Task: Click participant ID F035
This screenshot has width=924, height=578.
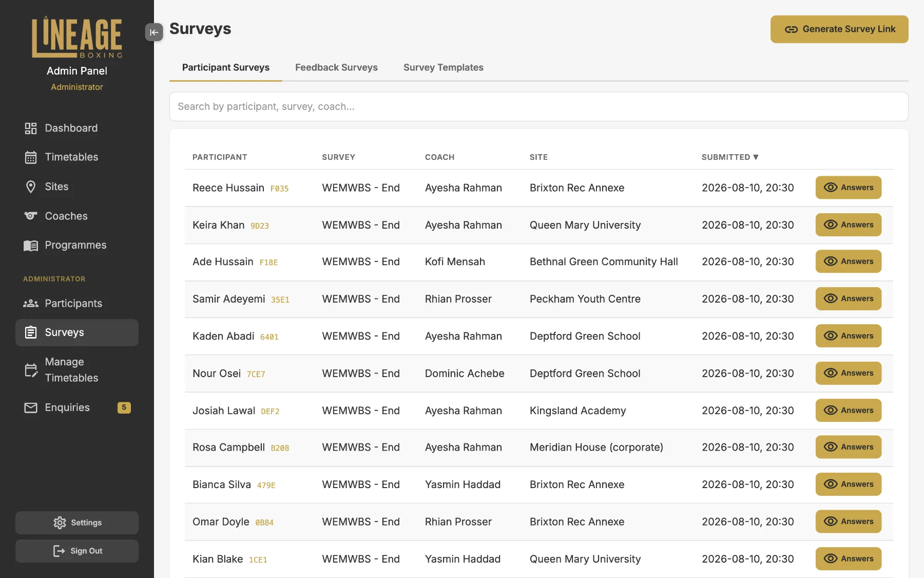Action: (x=279, y=189)
